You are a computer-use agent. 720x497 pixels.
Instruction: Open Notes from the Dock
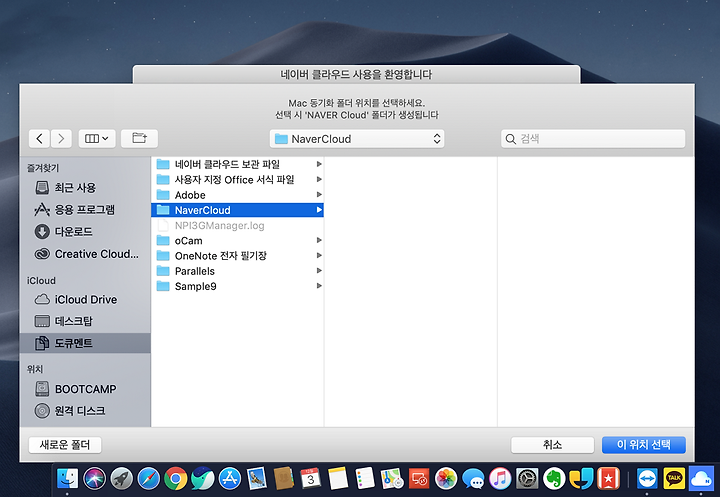click(x=338, y=479)
